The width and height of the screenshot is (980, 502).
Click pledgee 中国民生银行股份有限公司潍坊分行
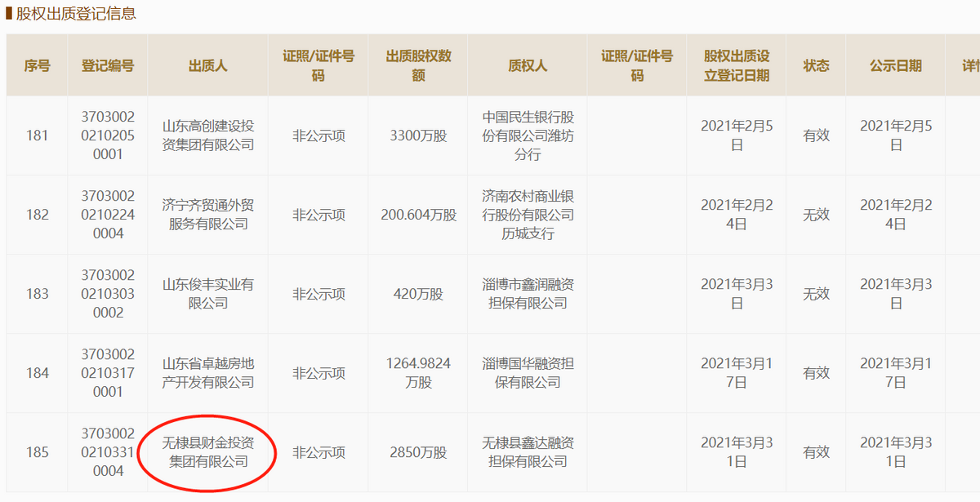[x=528, y=135]
